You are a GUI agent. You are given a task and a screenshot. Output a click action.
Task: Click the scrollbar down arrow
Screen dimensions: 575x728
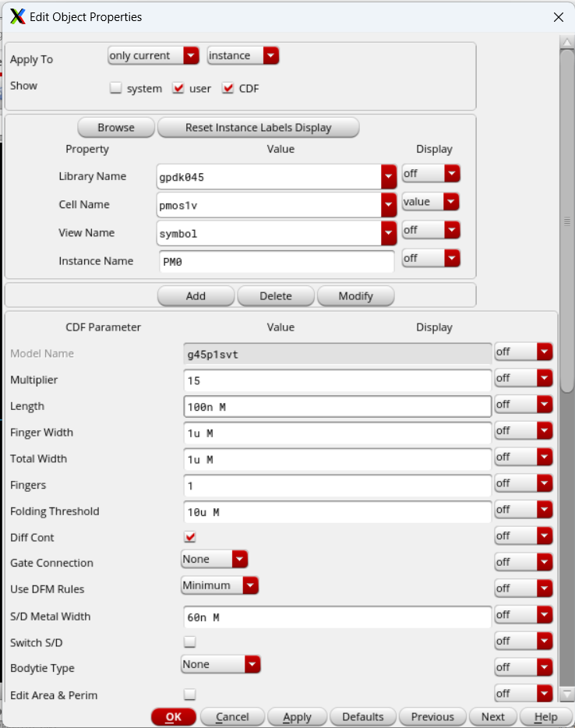567,694
